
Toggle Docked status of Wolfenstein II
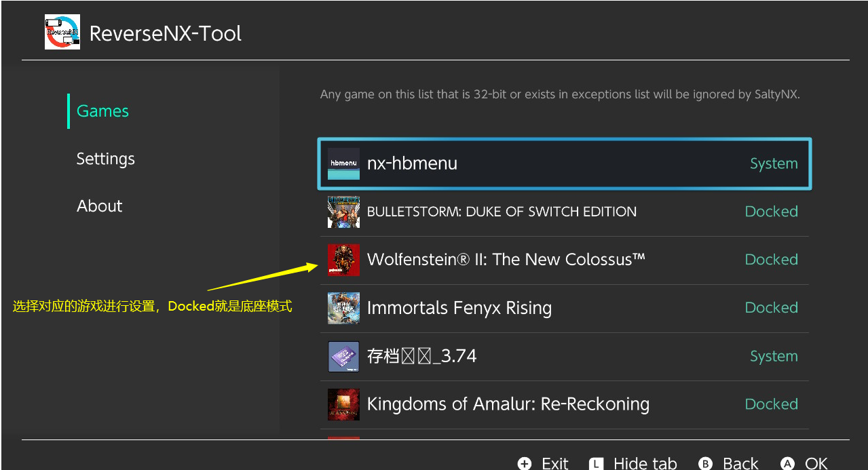771,260
